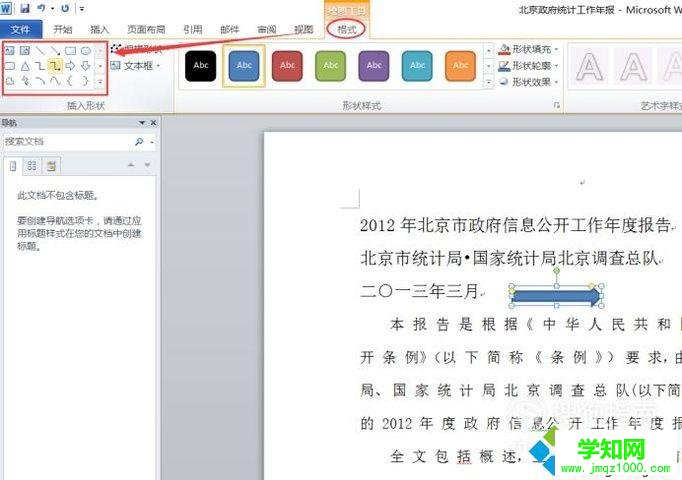
Task: Choose the first WordArt A style
Action: pos(590,67)
